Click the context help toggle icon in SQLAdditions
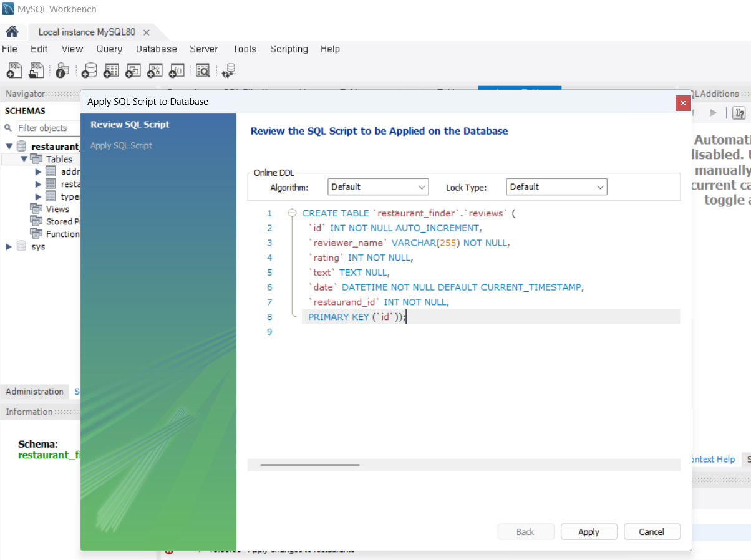This screenshot has height=560, width=751. point(739,113)
